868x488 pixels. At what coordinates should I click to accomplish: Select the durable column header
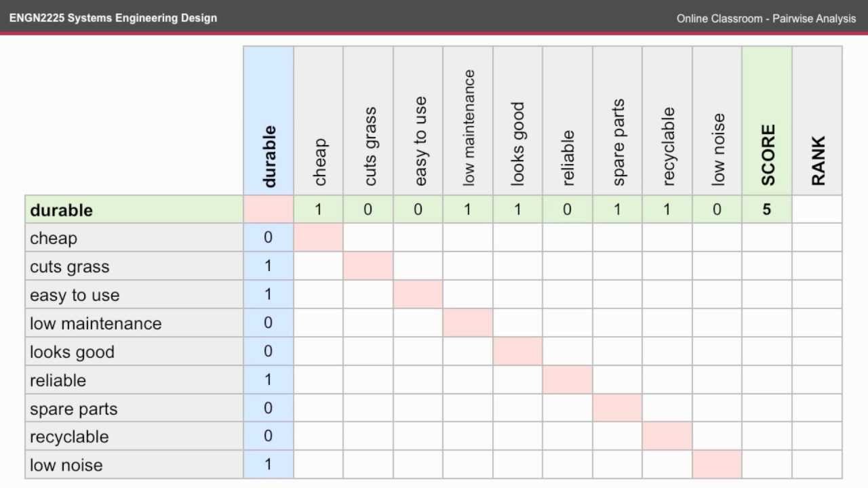coord(269,156)
